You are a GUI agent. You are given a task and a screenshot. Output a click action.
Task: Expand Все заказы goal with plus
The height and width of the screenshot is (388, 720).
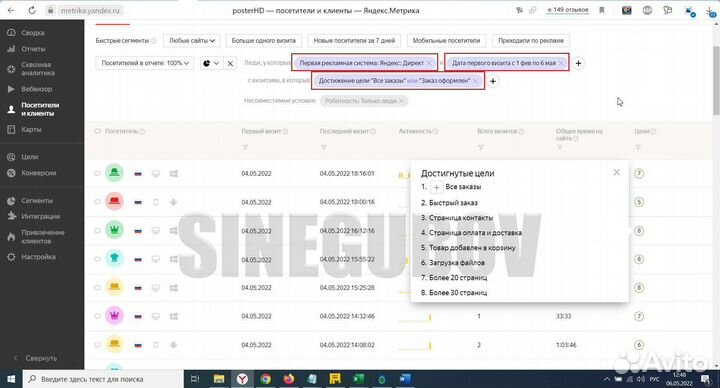[x=437, y=187]
